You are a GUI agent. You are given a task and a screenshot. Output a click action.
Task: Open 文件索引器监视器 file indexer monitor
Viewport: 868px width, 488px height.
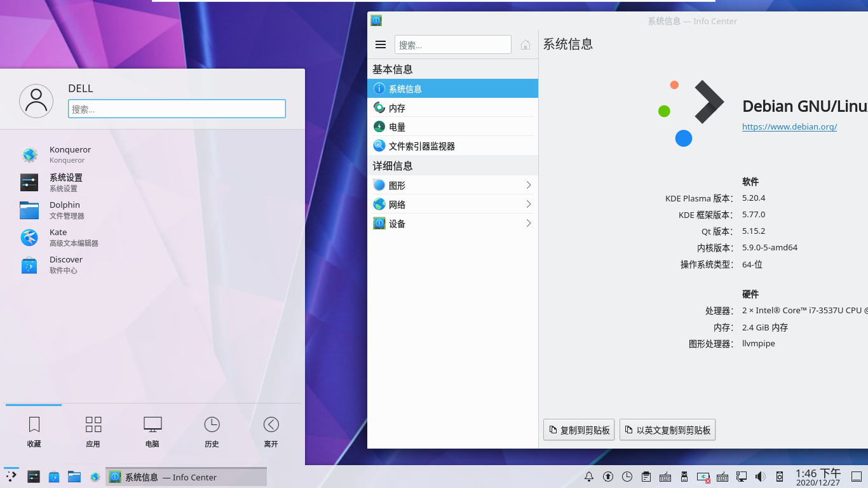pyautogui.click(x=452, y=146)
